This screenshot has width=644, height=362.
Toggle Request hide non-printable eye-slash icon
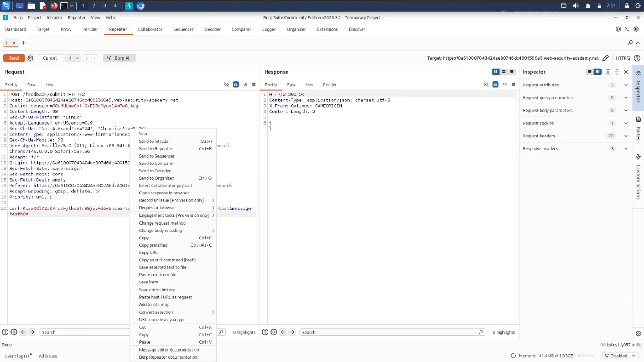[x=226, y=85]
